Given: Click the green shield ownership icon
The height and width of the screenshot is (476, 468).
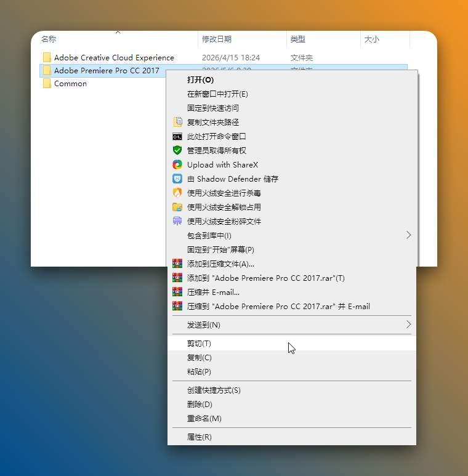Looking at the screenshot, I should tap(177, 150).
